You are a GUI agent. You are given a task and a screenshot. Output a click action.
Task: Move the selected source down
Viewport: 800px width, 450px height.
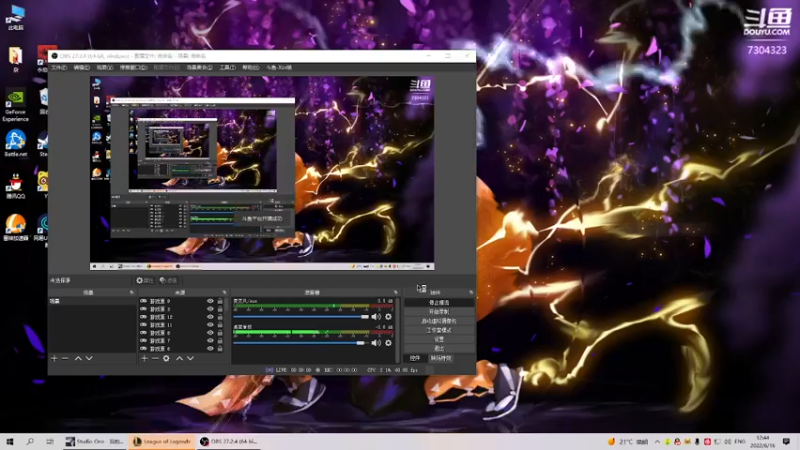(190, 359)
